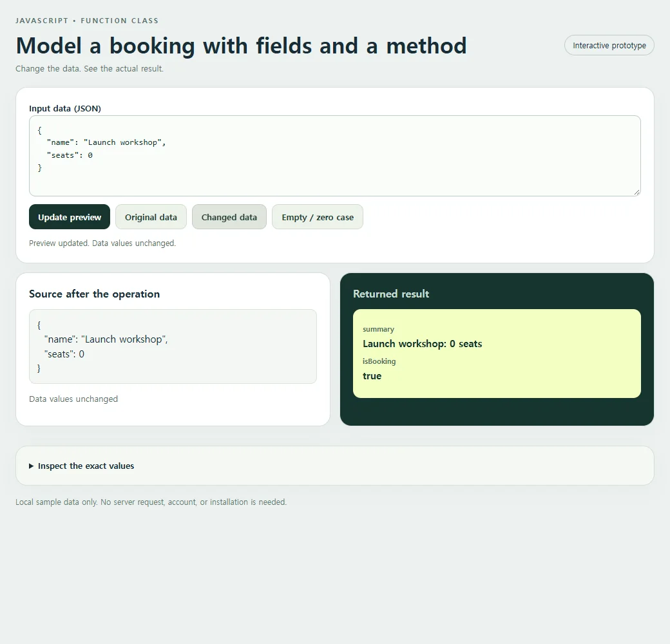Click the '"seats": 0' line in the input textarea

70,155
